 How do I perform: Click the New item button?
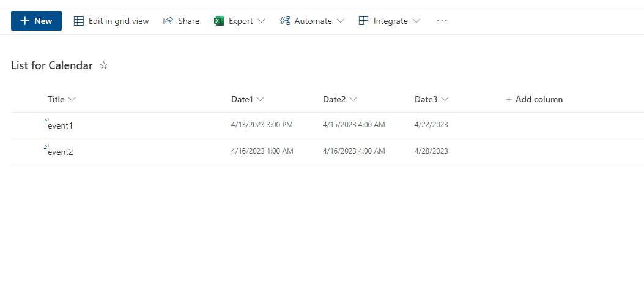point(36,21)
